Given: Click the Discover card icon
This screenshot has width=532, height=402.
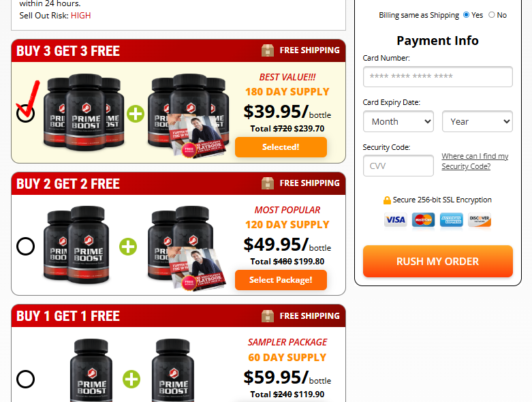Looking at the screenshot, I should pyautogui.click(x=480, y=220).
